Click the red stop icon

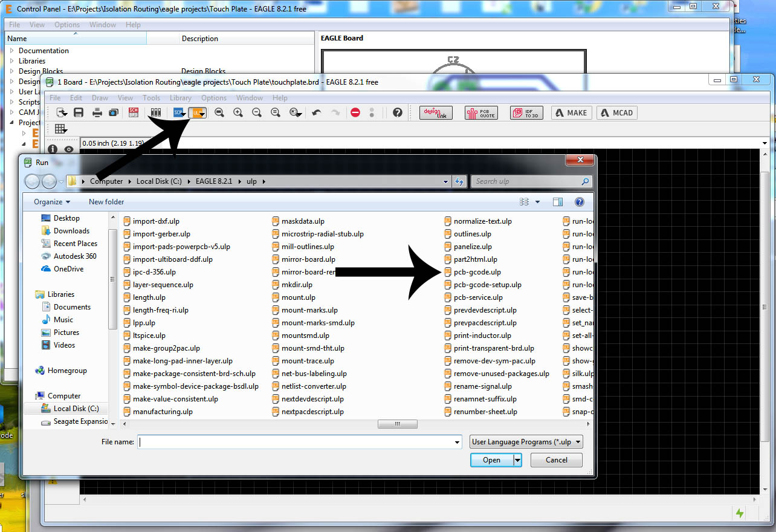click(355, 112)
